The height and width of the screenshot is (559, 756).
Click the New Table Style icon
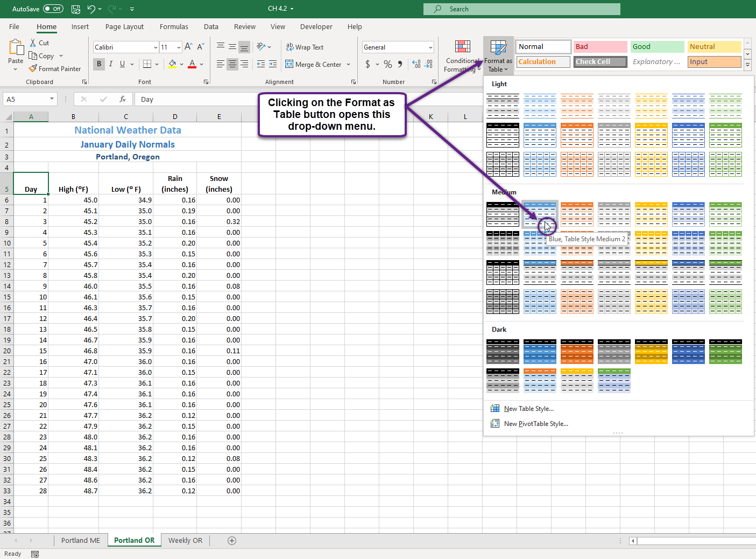[495, 408]
